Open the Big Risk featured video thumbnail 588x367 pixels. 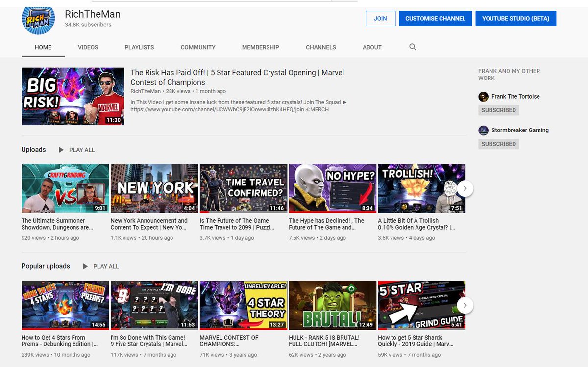point(73,96)
